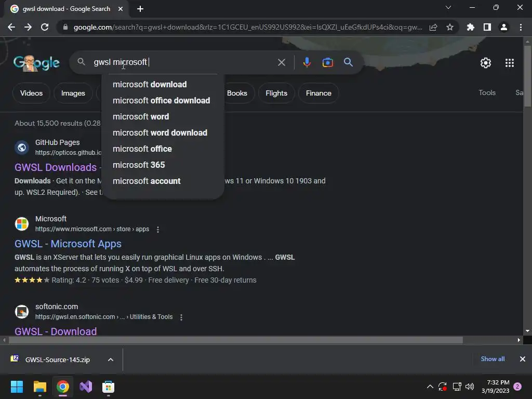Choose suggestion 'microsoft word download'
Image resolution: width=532 pixels, height=399 pixels.
tap(160, 132)
